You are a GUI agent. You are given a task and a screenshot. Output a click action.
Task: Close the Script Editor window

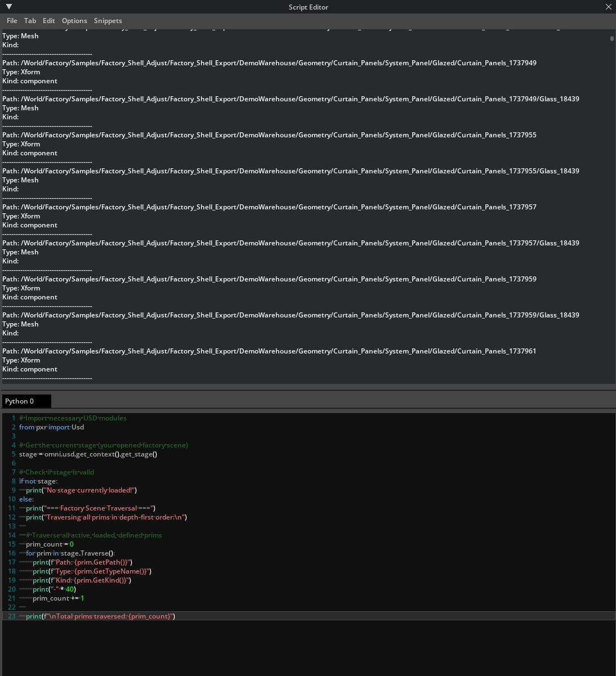[x=608, y=7]
